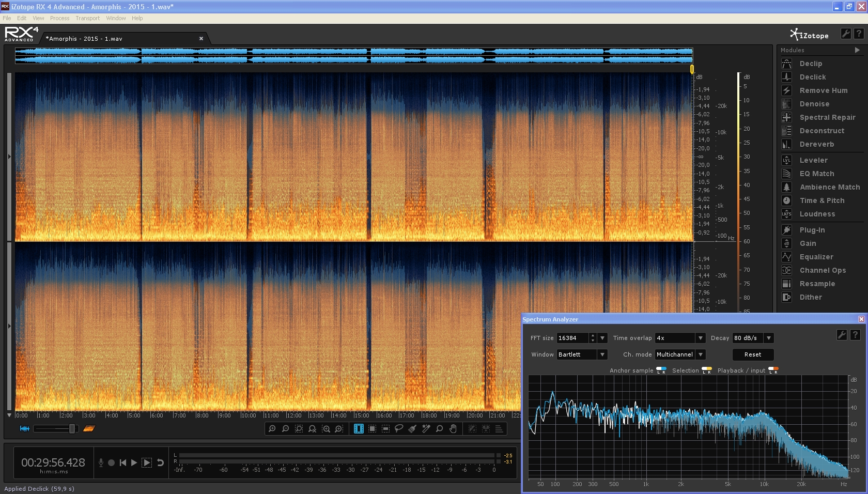Toggle Selection L channel
The height and width of the screenshot is (494, 868).
pyautogui.click(x=704, y=370)
